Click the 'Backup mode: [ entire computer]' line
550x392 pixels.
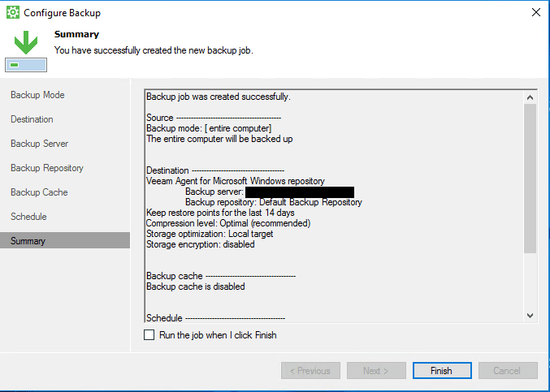click(x=209, y=128)
